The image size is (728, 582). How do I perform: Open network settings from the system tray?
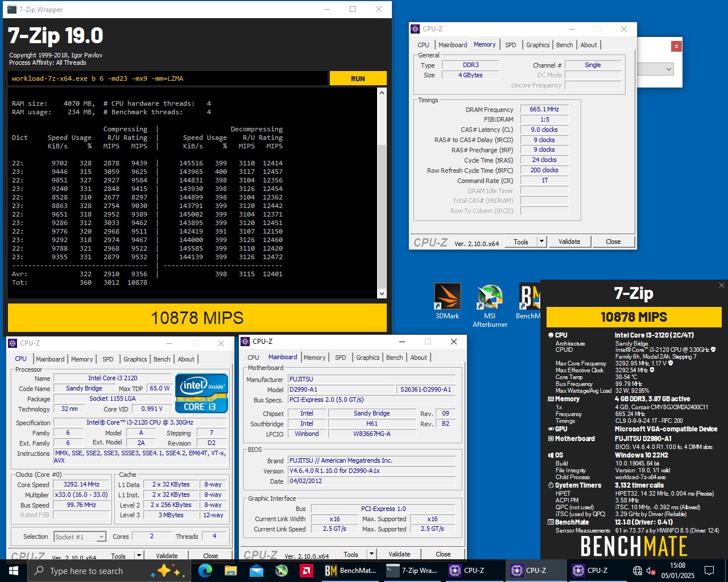click(x=638, y=571)
